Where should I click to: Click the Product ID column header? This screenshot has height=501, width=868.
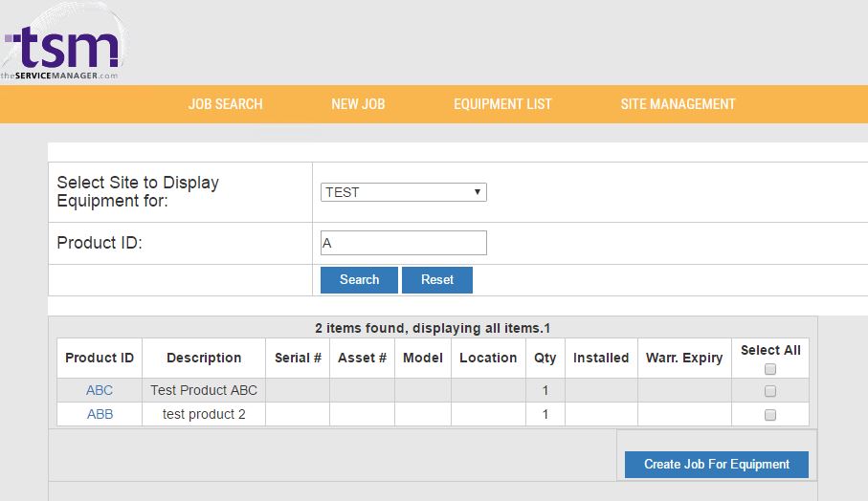pyautogui.click(x=100, y=358)
